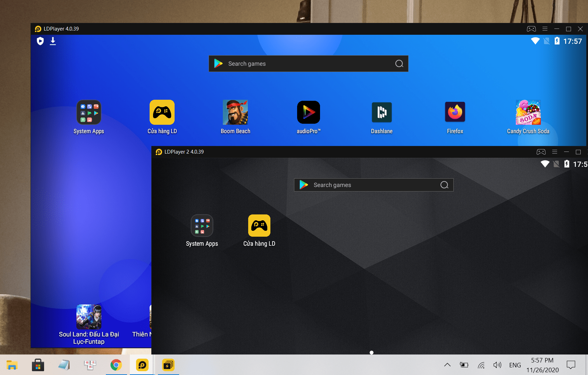
Task: Click the Wi-Fi status icon in LDPlayer
Action: coord(535,41)
